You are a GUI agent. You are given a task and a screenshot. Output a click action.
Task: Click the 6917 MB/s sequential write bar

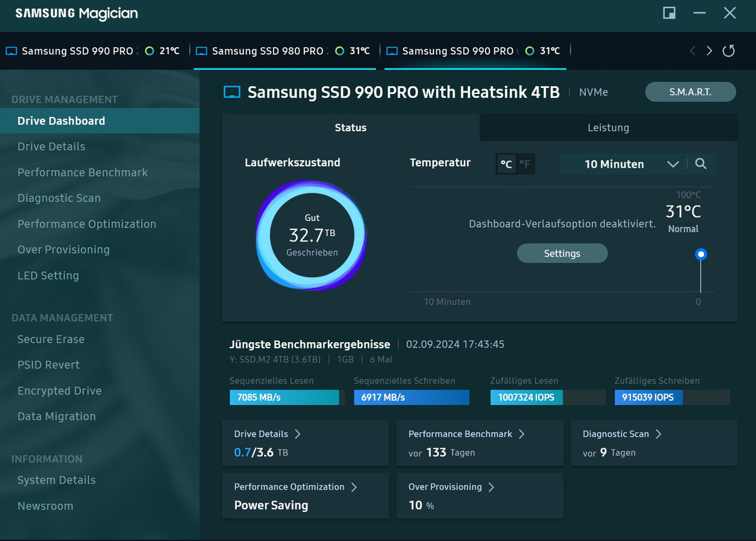(412, 398)
